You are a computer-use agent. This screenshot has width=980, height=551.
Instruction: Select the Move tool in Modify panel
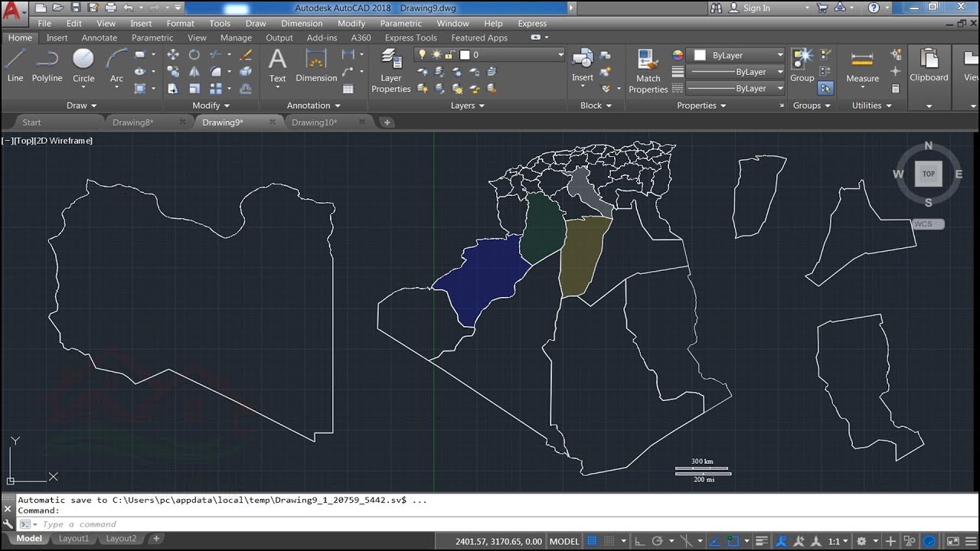[173, 55]
